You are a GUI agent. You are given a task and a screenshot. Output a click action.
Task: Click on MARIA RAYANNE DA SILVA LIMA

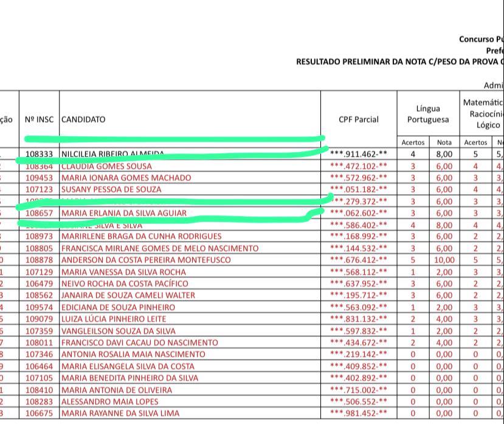(x=121, y=413)
